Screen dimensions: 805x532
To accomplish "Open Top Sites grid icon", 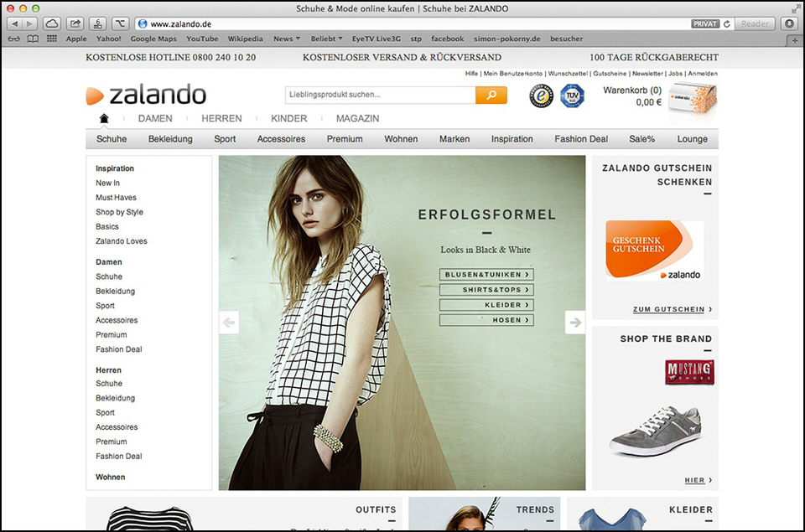I will (x=52, y=39).
